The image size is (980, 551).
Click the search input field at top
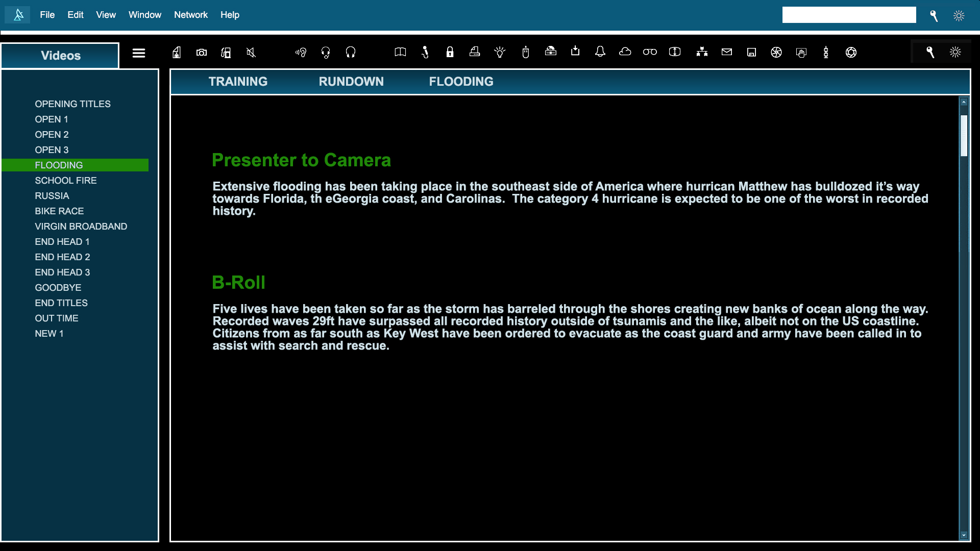[849, 15]
